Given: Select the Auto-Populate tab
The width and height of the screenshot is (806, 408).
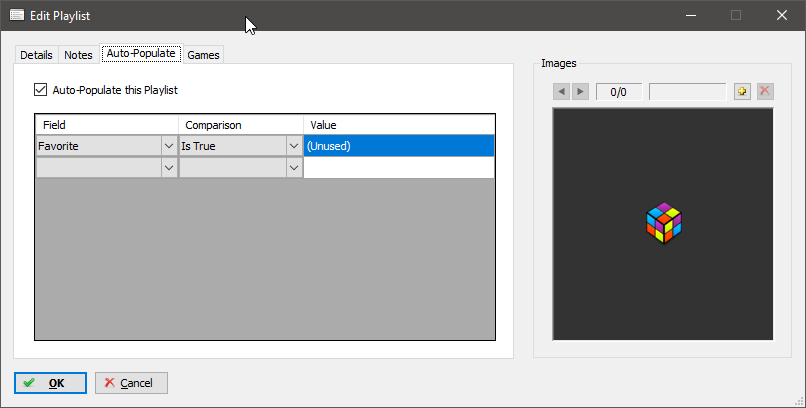Looking at the screenshot, I should [x=141, y=53].
